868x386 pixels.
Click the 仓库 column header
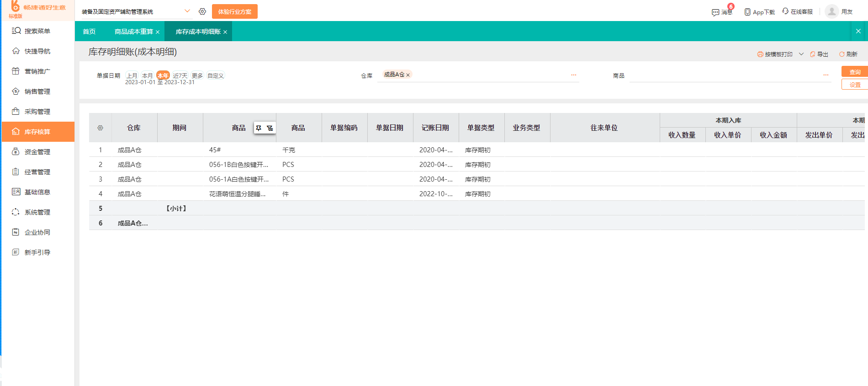pos(134,128)
